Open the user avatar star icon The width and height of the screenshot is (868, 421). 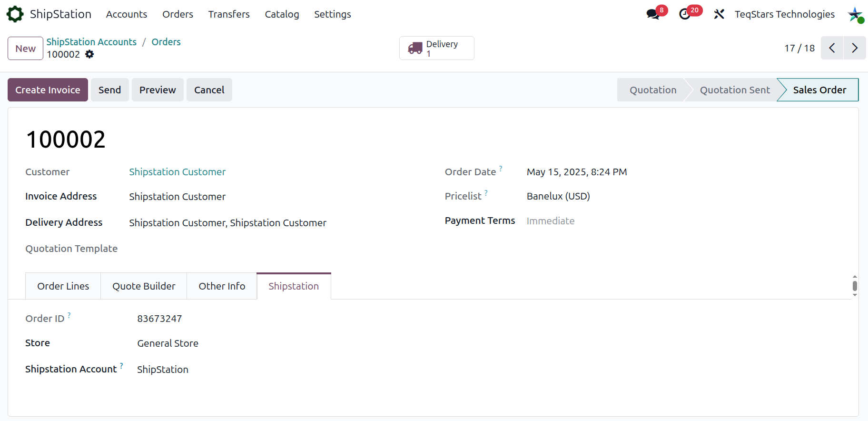855,14
